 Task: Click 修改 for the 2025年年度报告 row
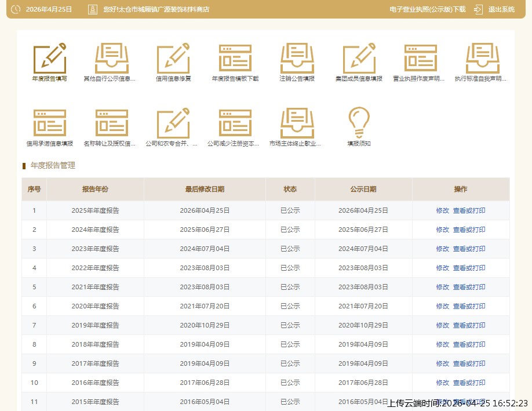coord(442,210)
